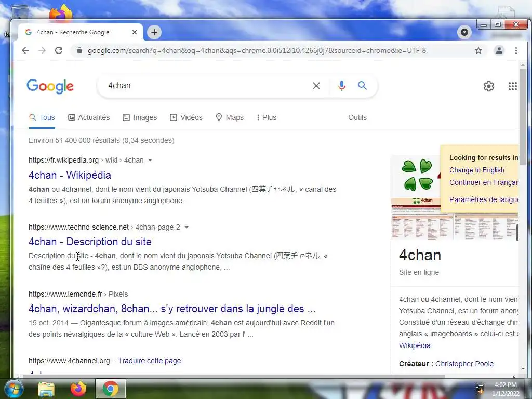The width and height of the screenshot is (532, 399).
Task: Open a new tab with the plus button
Action: click(x=154, y=32)
